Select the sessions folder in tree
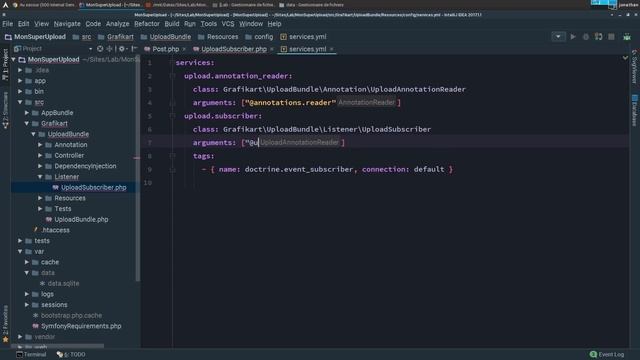Viewport: 640px width, 360px height. [54, 305]
